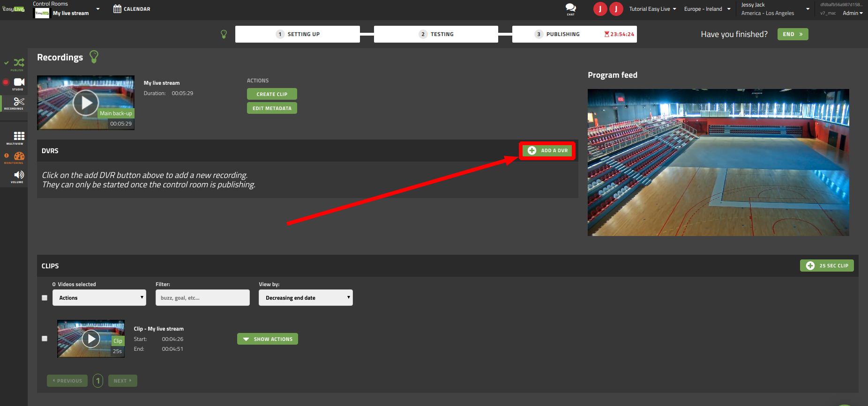Open the Studio camera icon

tap(19, 82)
